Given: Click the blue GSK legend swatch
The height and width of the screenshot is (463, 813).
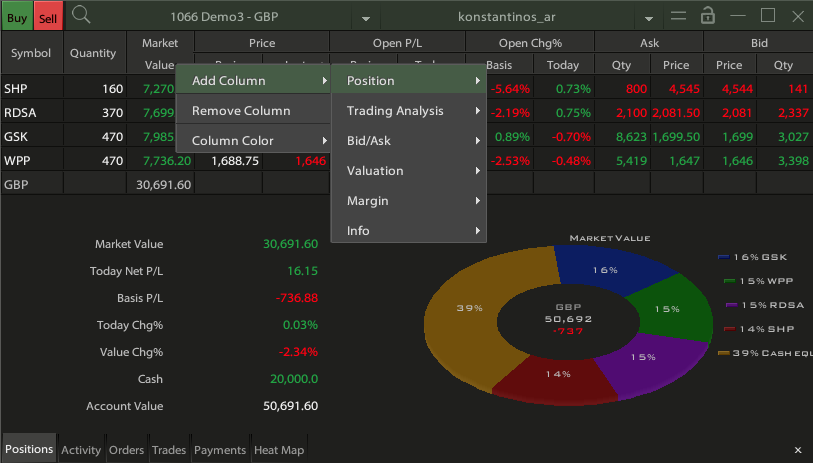Looking at the screenshot, I should 723,257.
